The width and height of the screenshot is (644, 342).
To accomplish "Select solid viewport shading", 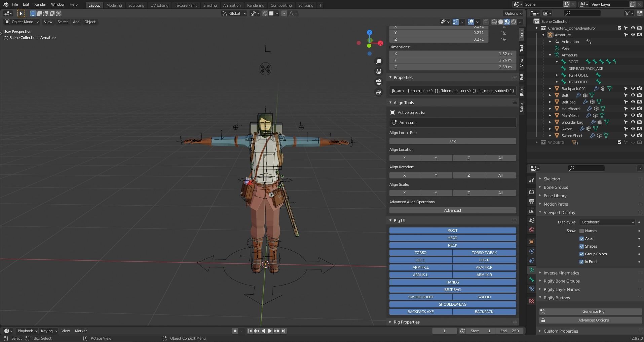I will [501, 22].
